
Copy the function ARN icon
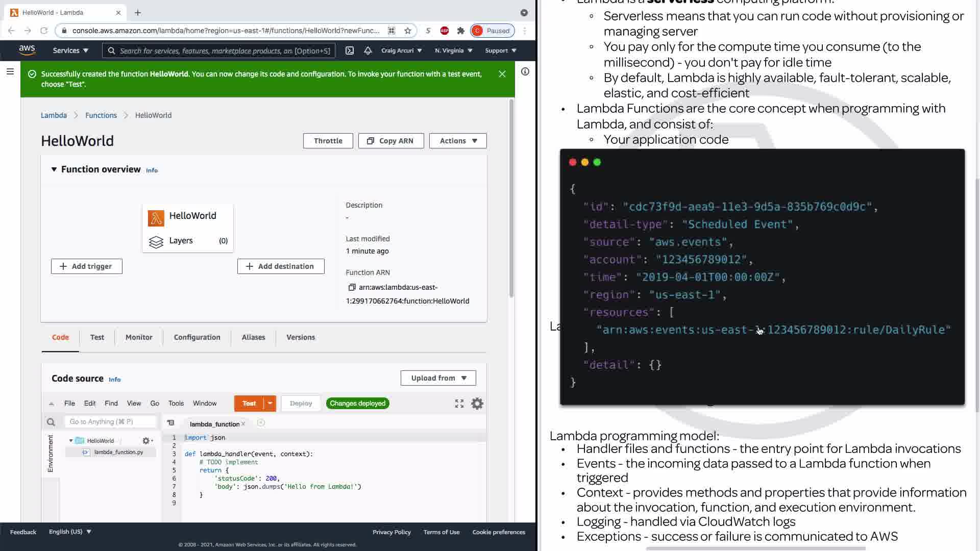tap(352, 287)
